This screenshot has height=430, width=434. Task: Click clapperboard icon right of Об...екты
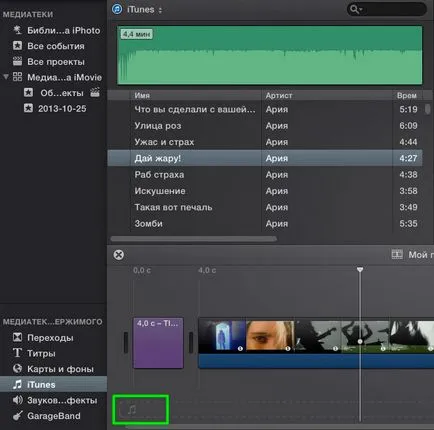tap(95, 92)
